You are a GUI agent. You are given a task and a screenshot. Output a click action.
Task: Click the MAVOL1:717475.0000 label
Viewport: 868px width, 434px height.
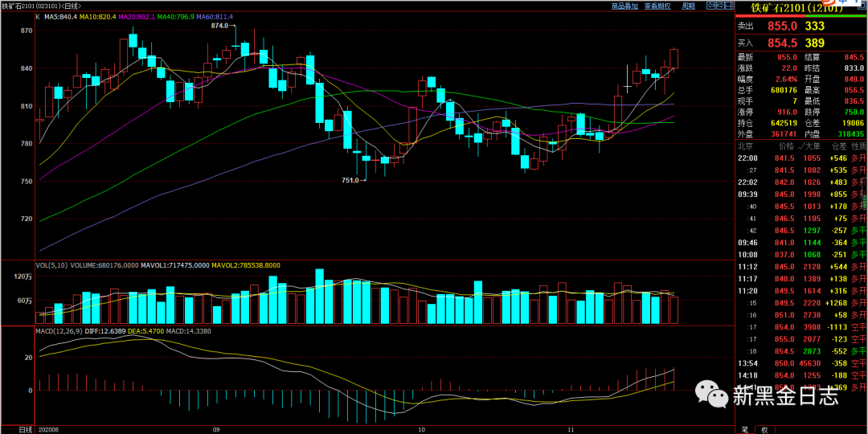[177, 265]
